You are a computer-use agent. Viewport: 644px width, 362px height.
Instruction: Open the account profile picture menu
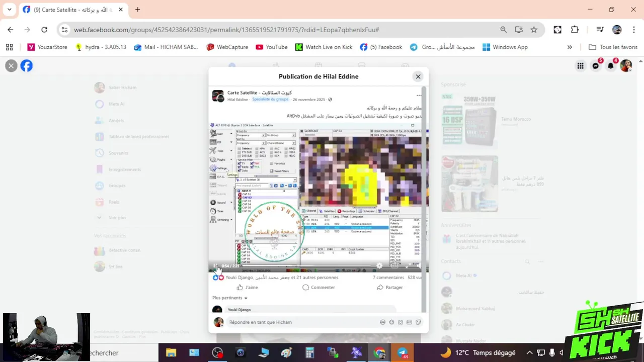click(x=626, y=66)
